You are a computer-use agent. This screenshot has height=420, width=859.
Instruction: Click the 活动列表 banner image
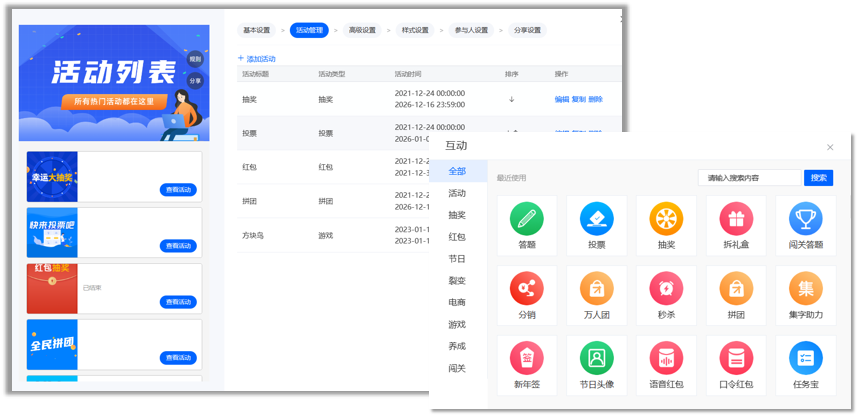click(x=114, y=83)
